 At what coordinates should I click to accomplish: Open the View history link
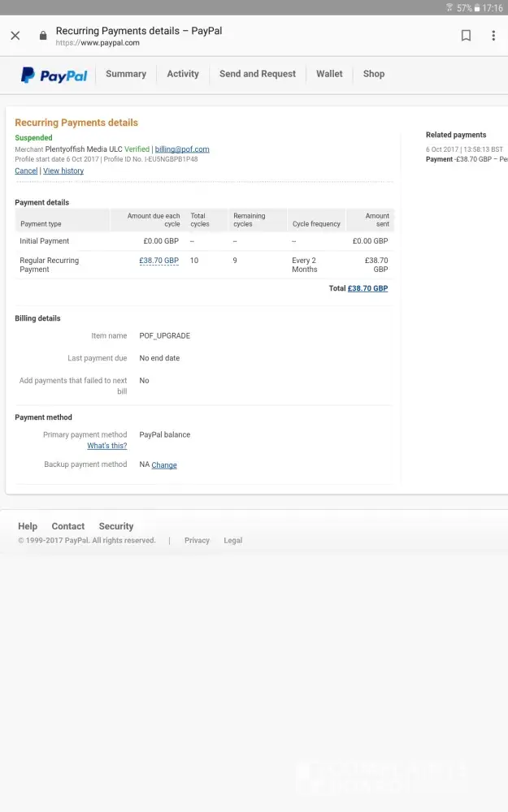63,171
